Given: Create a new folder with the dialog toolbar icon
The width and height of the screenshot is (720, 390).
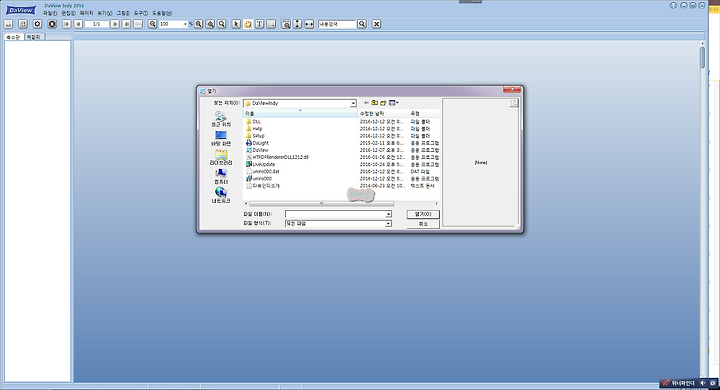Looking at the screenshot, I should click(383, 103).
